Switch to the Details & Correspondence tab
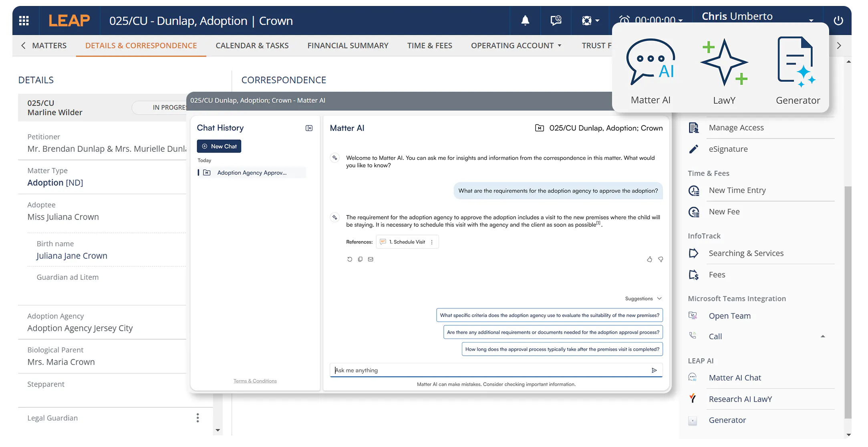Screen dimensions: 868x447 (x=141, y=46)
